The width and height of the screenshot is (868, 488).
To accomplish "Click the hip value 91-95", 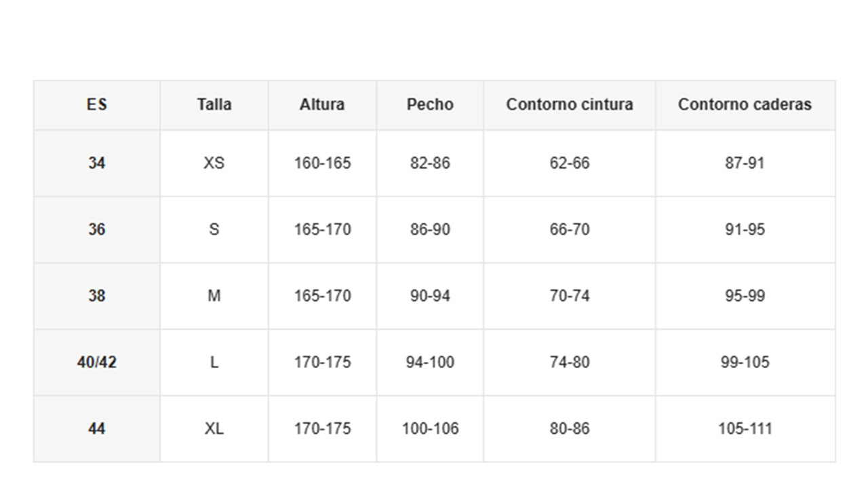I will (x=745, y=230).
